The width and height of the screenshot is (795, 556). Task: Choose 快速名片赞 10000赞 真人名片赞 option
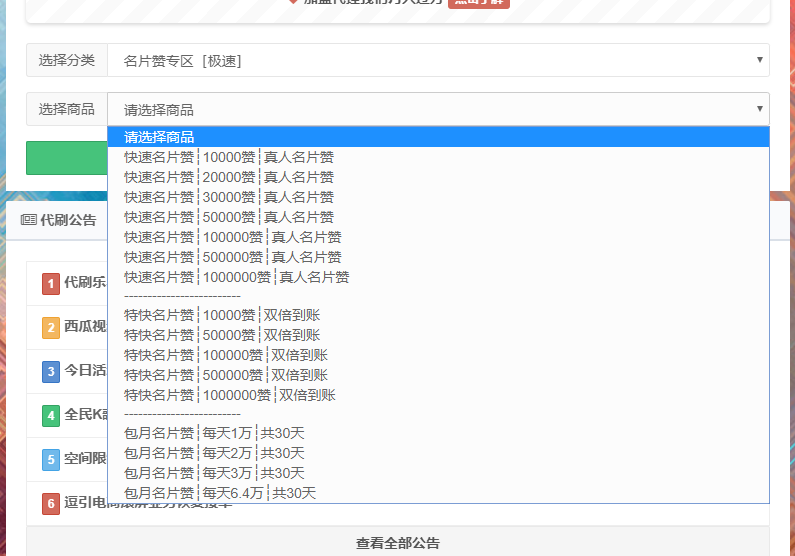click(x=229, y=157)
